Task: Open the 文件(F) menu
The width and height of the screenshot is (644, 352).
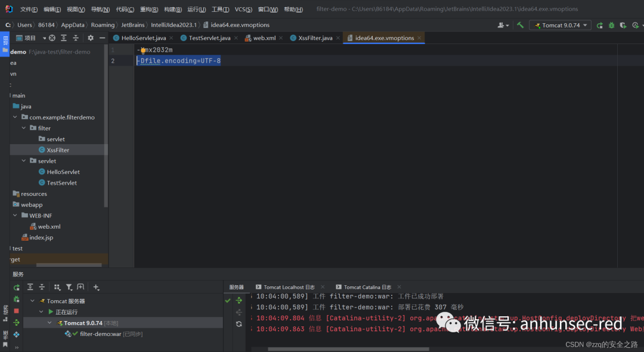Action: click(29, 9)
